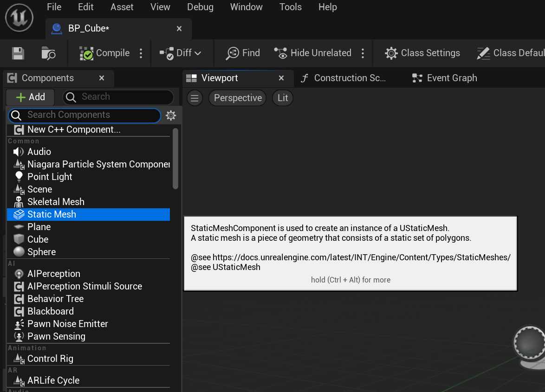545x392 pixels.
Task: Click the Find toolbar button
Action: pos(243,53)
